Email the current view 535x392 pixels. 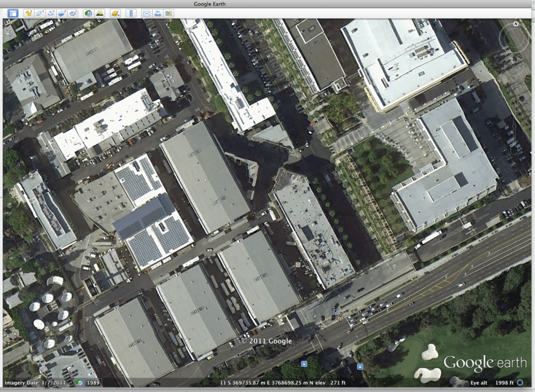pos(146,13)
